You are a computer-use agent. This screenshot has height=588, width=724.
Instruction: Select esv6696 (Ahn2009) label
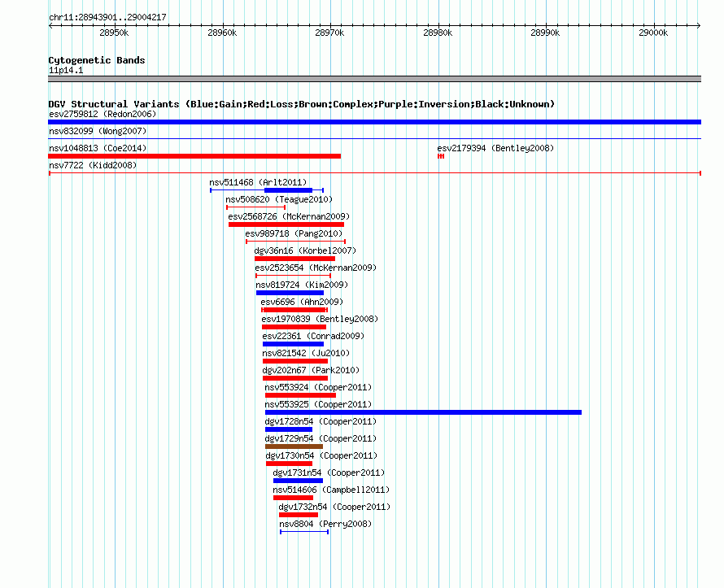pos(302,302)
